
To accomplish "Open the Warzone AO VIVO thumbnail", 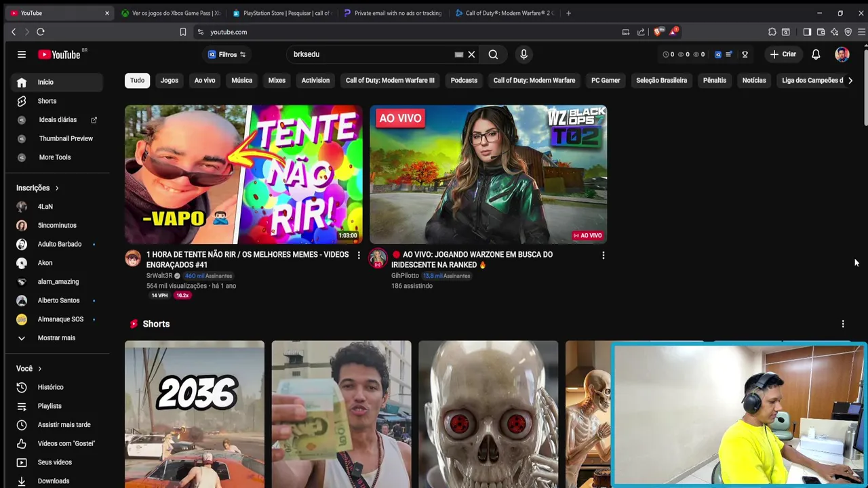I will click(x=488, y=174).
